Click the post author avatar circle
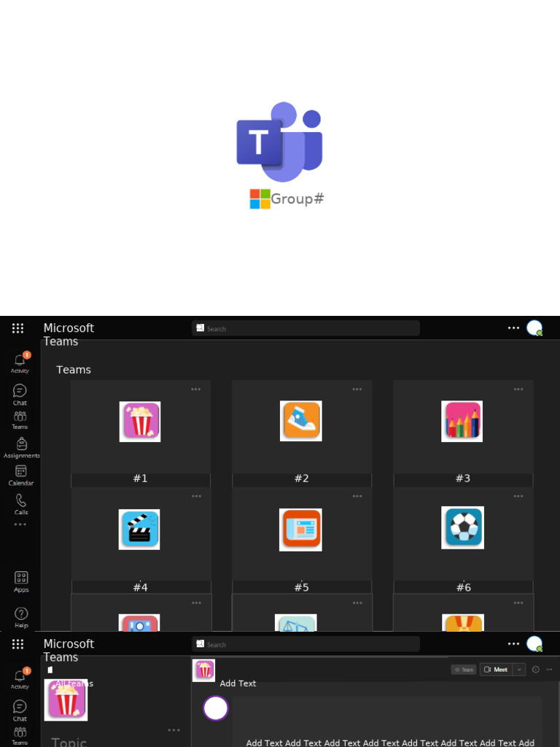This screenshot has width=560, height=747. point(216,708)
